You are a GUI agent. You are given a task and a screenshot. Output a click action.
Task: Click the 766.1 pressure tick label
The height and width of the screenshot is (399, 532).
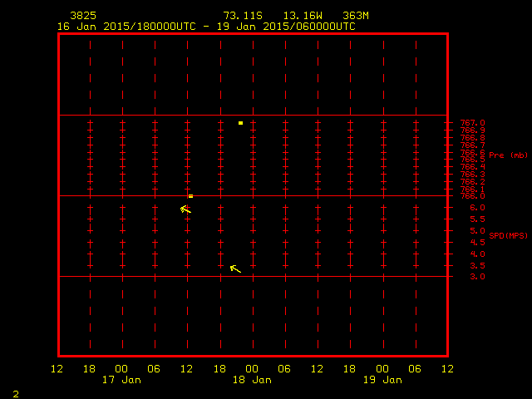point(473,190)
